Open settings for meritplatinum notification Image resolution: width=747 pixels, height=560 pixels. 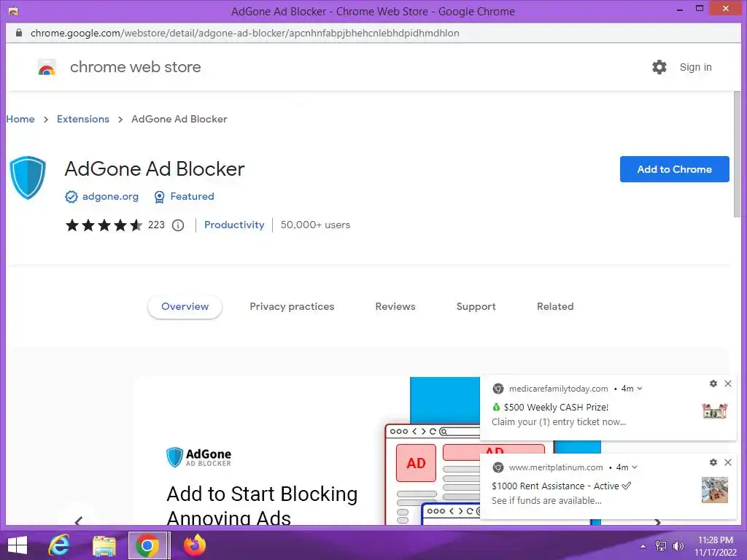[713, 462]
